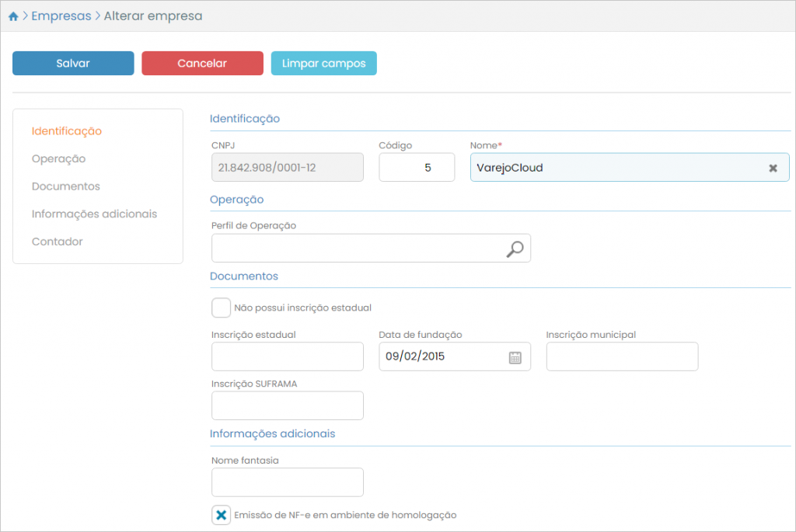Focus the Nome fantasia input
Image resolution: width=796 pixels, height=532 pixels.
287,482
